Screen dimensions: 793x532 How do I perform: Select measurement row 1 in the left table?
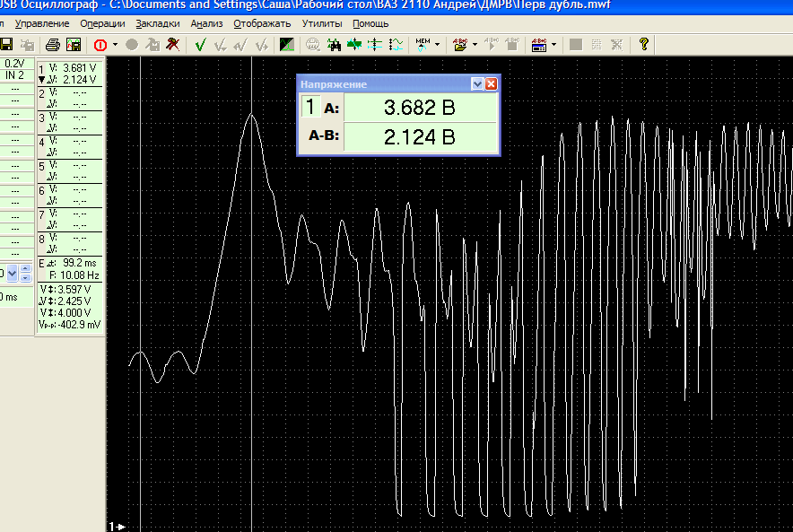70,74
